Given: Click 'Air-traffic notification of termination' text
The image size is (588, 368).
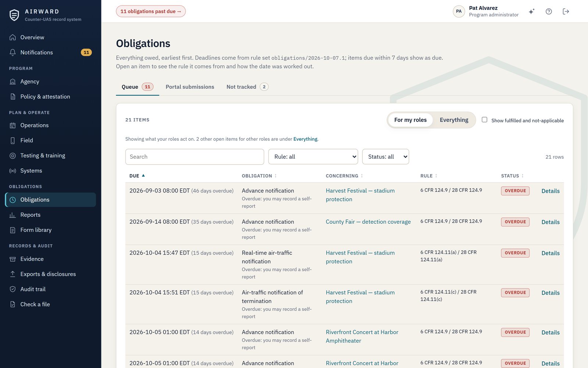Looking at the screenshot, I should pyautogui.click(x=272, y=297).
